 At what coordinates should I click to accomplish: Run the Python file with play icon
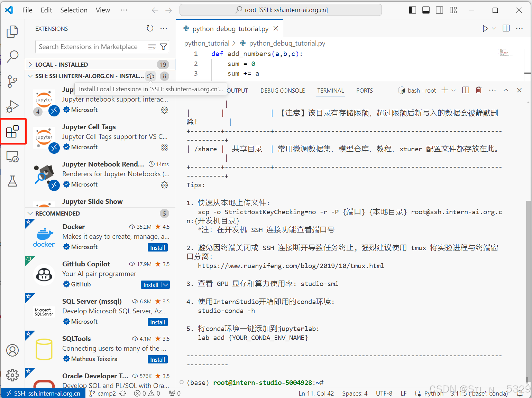[x=485, y=28]
